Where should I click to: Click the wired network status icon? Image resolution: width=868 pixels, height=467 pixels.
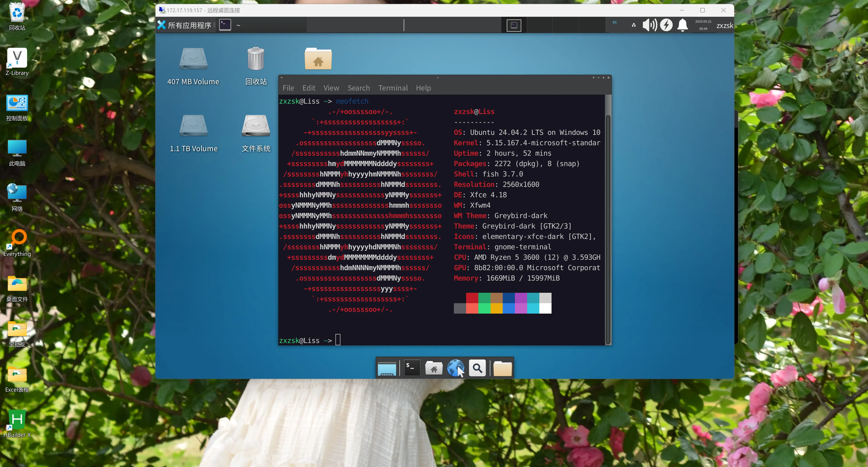pos(633,25)
